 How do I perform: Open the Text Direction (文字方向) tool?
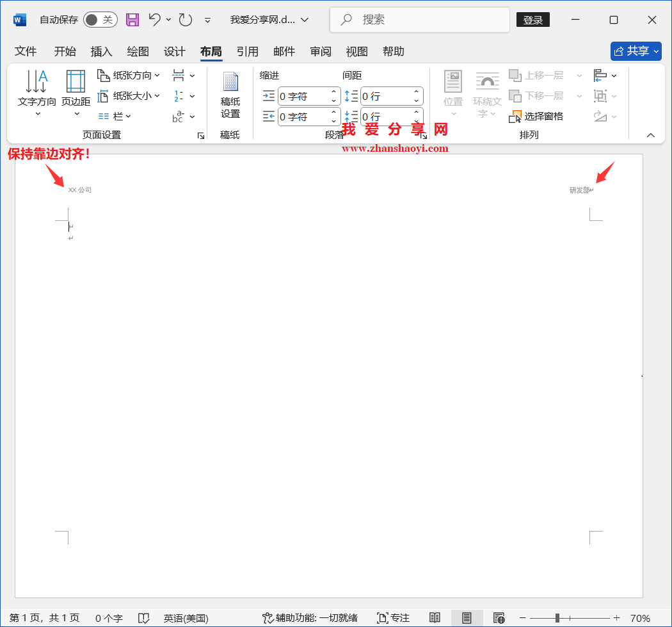37,93
